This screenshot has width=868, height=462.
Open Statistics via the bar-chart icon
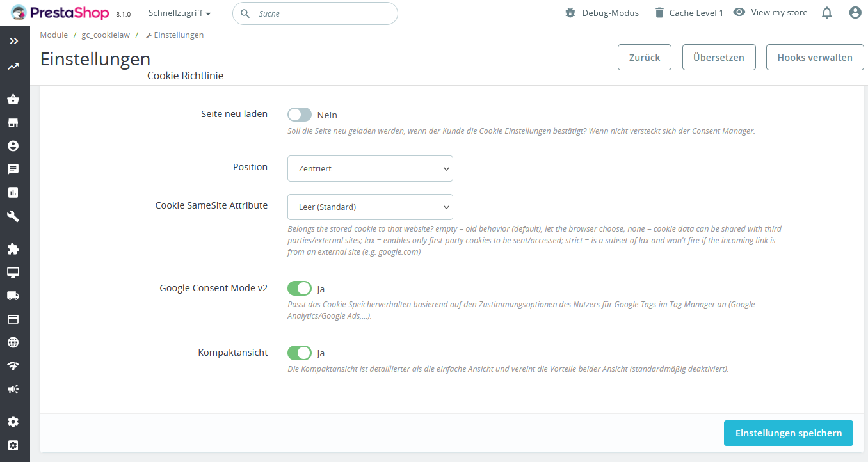(x=13, y=193)
